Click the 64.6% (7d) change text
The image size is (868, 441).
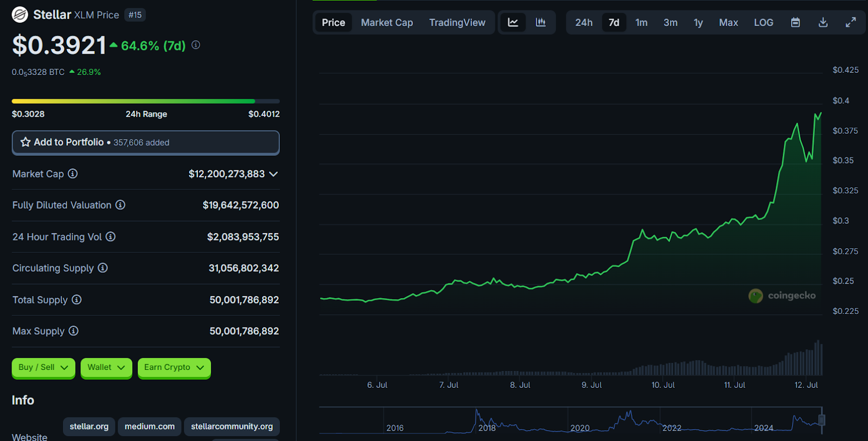(153, 46)
